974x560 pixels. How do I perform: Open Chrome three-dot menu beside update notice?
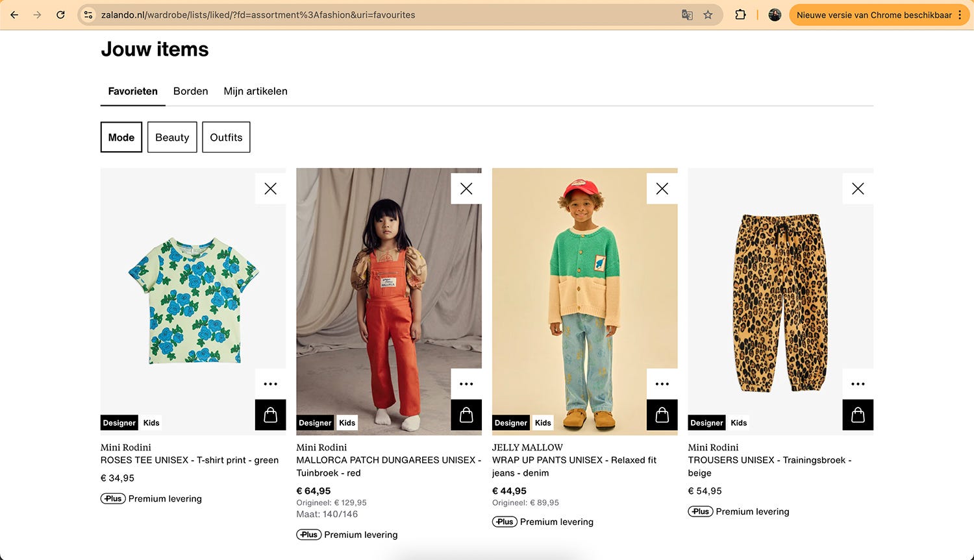[x=960, y=14]
